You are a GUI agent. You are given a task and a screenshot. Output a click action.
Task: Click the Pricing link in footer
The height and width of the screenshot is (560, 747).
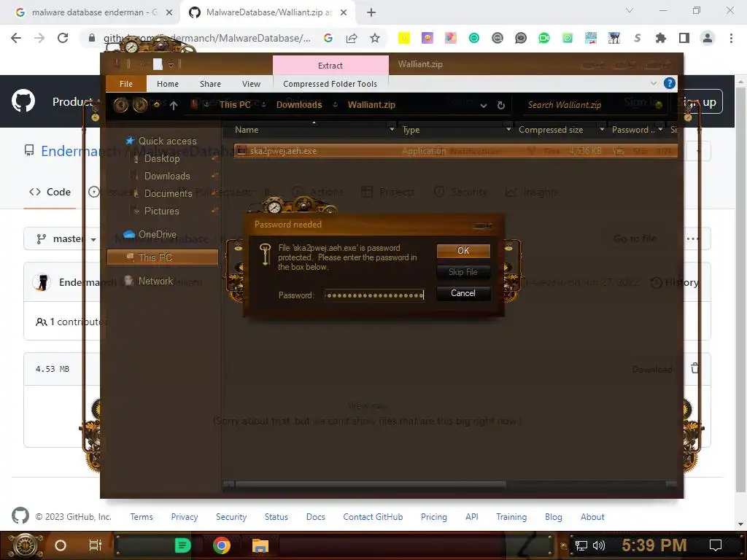434,517
